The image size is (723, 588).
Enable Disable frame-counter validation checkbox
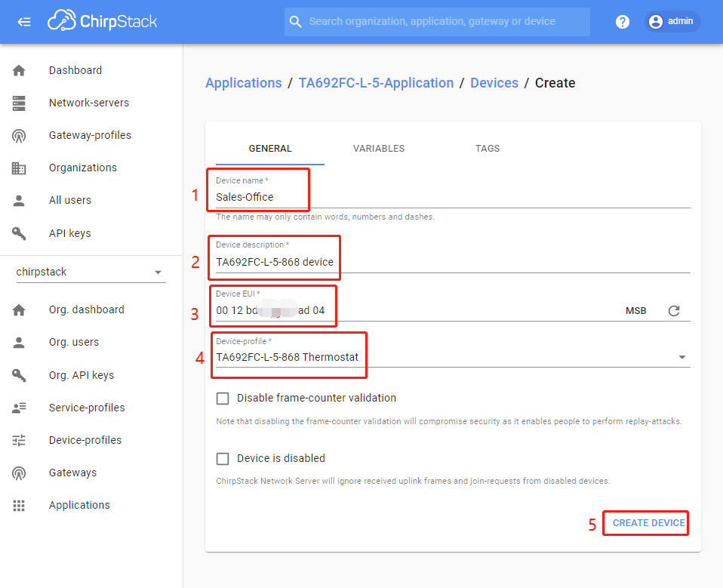click(x=223, y=398)
